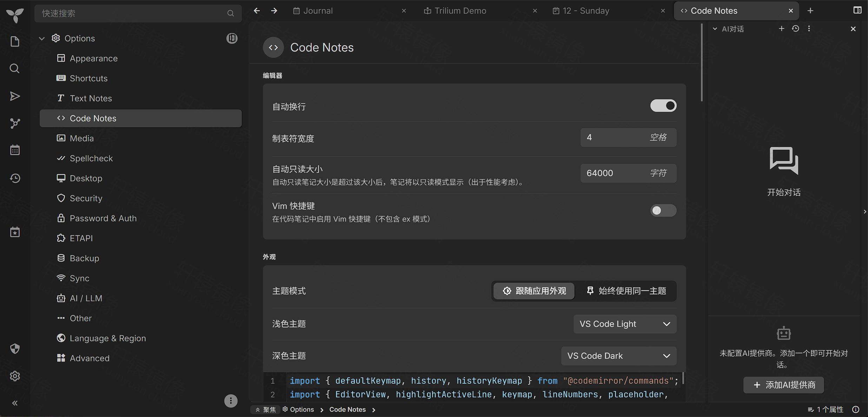Image resolution: width=868 pixels, height=417 pixels.
Task: Open AI chat three-dot menu
Action: coord(809,29)
